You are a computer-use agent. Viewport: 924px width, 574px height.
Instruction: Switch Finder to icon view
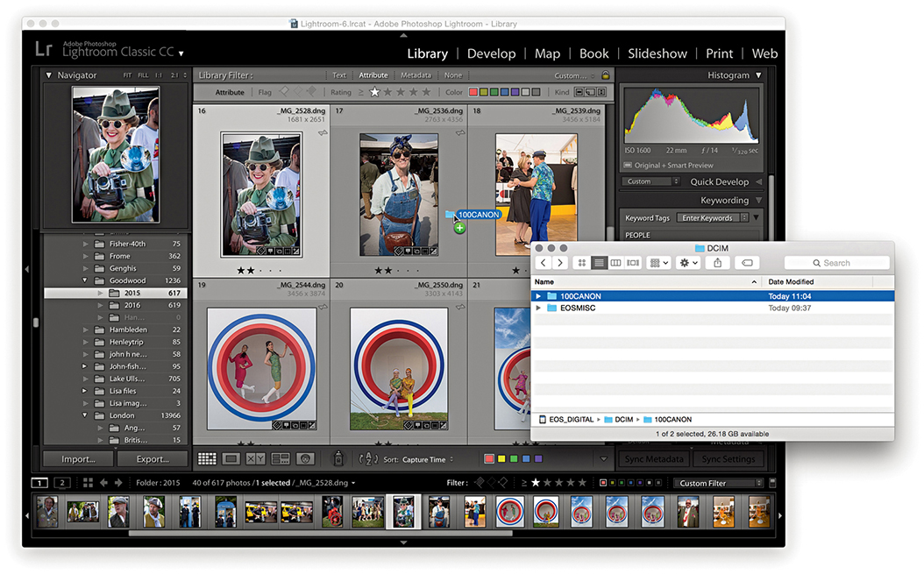[x=582, y=263]
